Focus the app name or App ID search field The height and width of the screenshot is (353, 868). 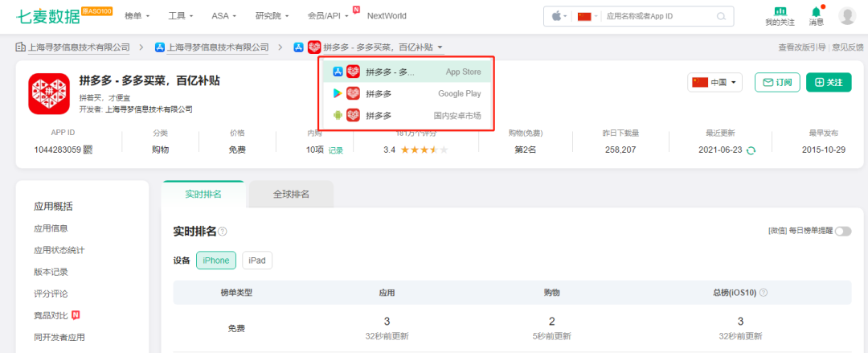point(657,17)
